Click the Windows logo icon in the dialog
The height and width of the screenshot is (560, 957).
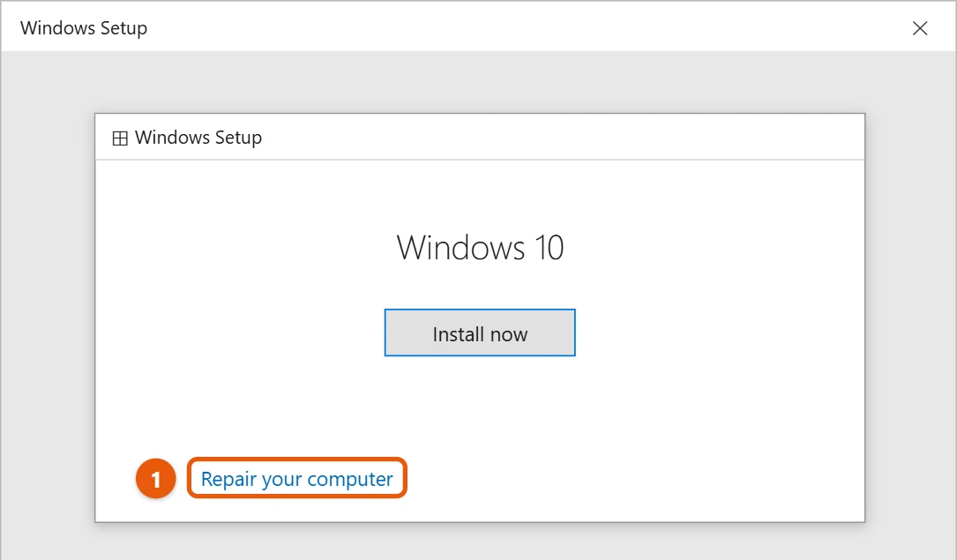120,138
